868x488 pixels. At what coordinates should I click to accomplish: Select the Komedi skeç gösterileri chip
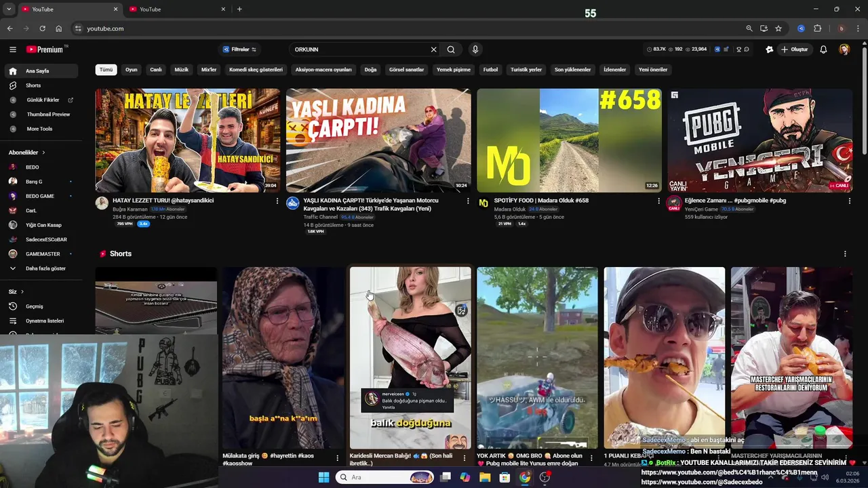pyautogui.click(x=256, y=70)
